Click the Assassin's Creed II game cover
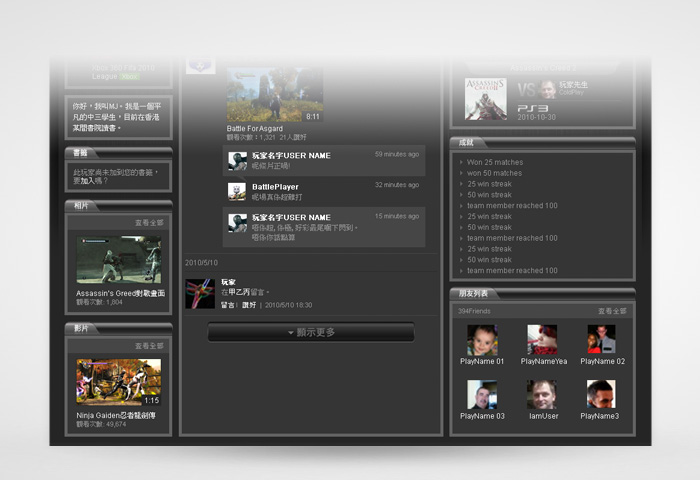The height and width of the screenshot is (480, 700). (x=486, y=99)
